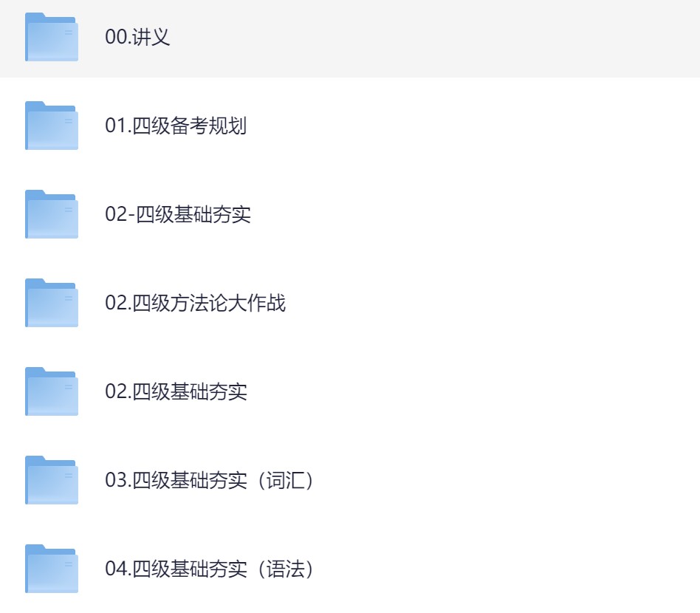Select the folder icon for 02.四级基础夯实 (dot)
The image size is (700, 613).
coord(52,391)
